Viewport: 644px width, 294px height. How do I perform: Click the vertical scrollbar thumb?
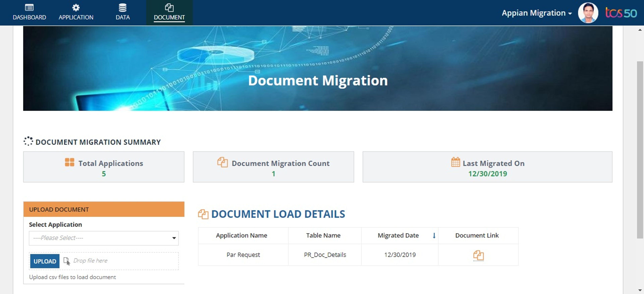point(640,150)
